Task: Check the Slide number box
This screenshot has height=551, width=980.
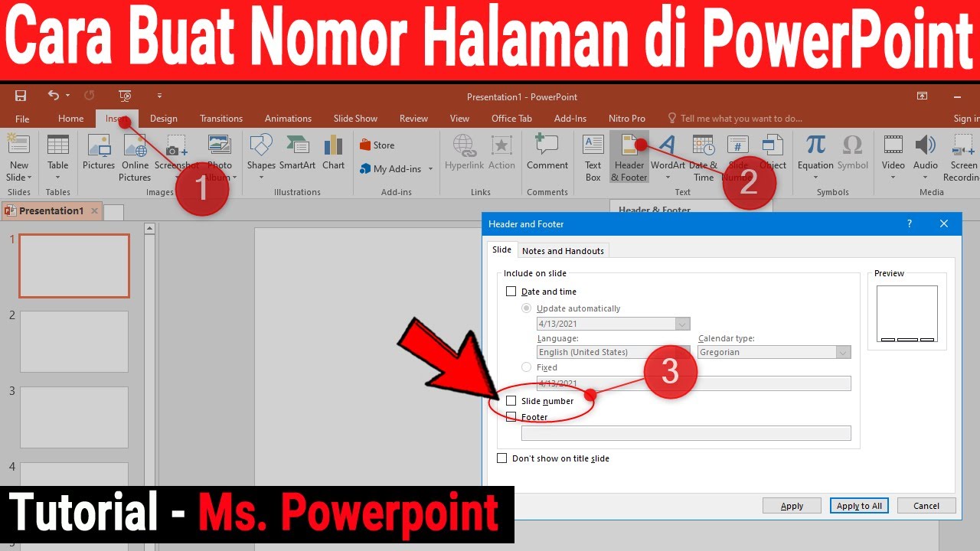Action: 511,401
